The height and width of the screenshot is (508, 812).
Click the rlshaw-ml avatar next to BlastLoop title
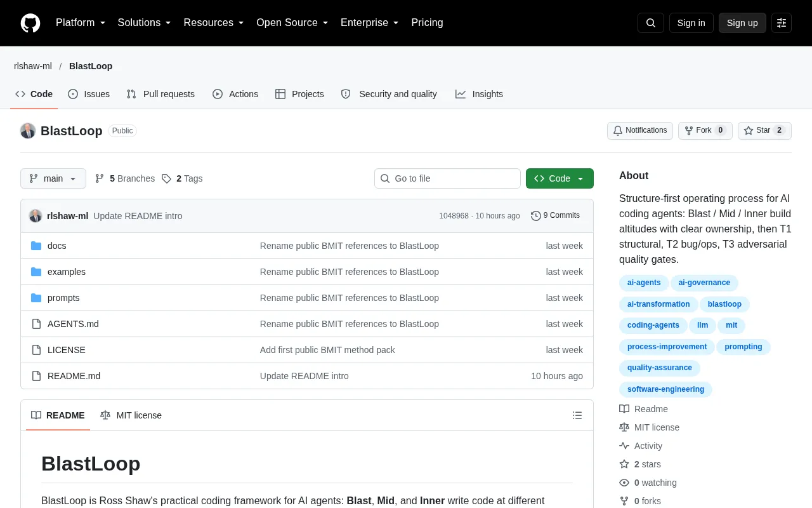tap(28, 131)
